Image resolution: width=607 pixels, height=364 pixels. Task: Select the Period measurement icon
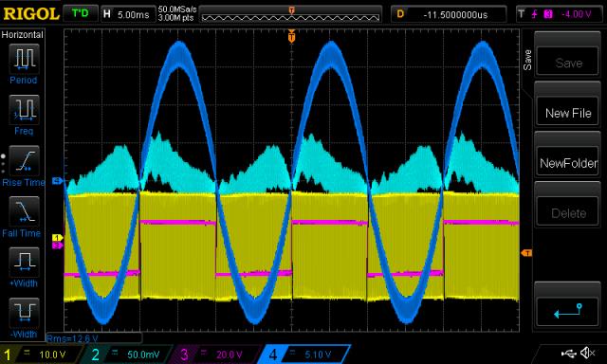[24, 59]
